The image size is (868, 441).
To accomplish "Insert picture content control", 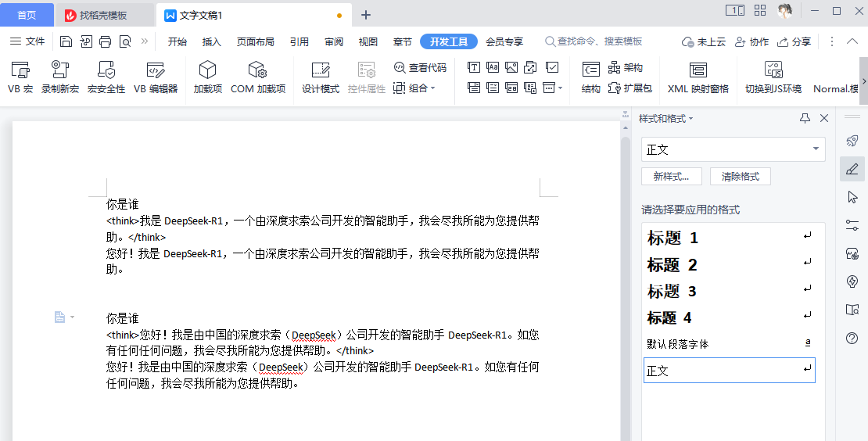I will click(x=511, y=67).
